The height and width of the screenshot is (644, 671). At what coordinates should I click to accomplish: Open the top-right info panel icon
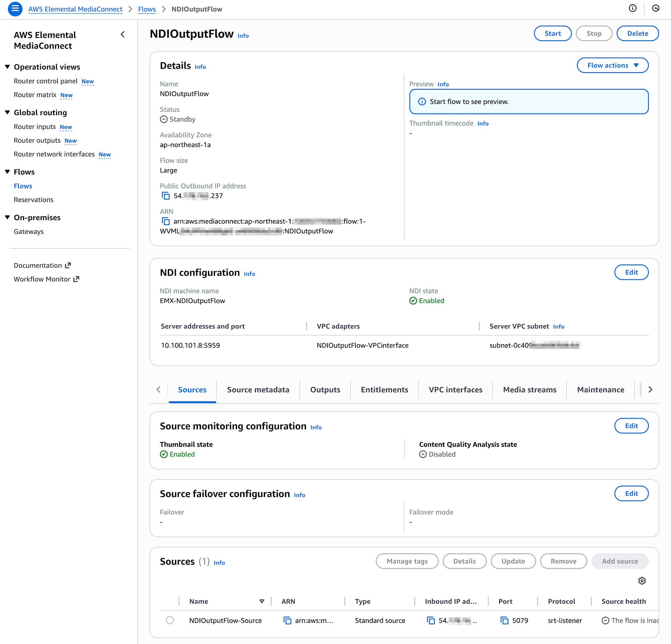[x=633, y=9]
